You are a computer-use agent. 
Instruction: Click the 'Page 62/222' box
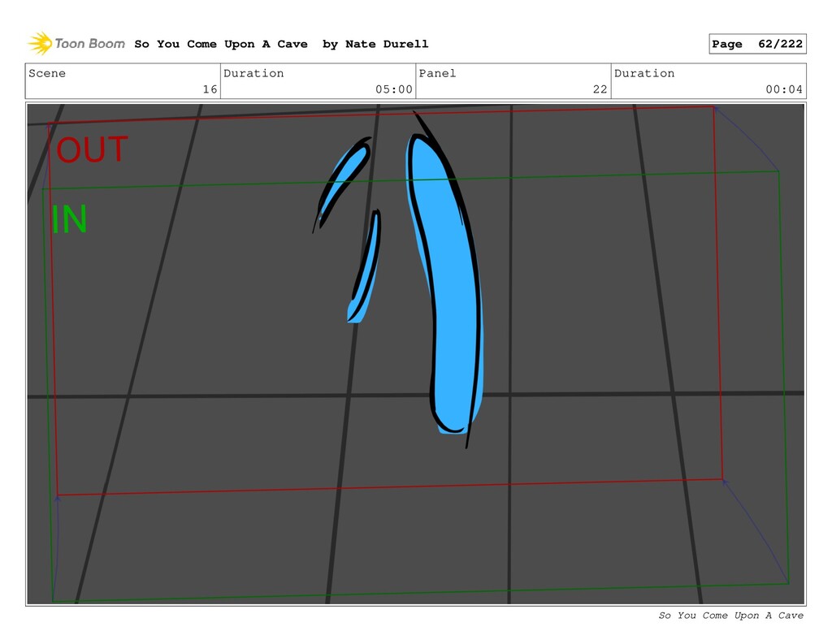757,44
